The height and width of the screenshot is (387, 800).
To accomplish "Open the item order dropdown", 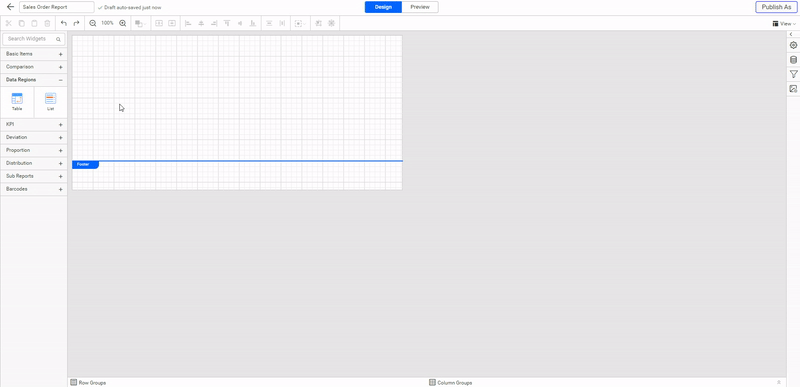I will point(140,23).
